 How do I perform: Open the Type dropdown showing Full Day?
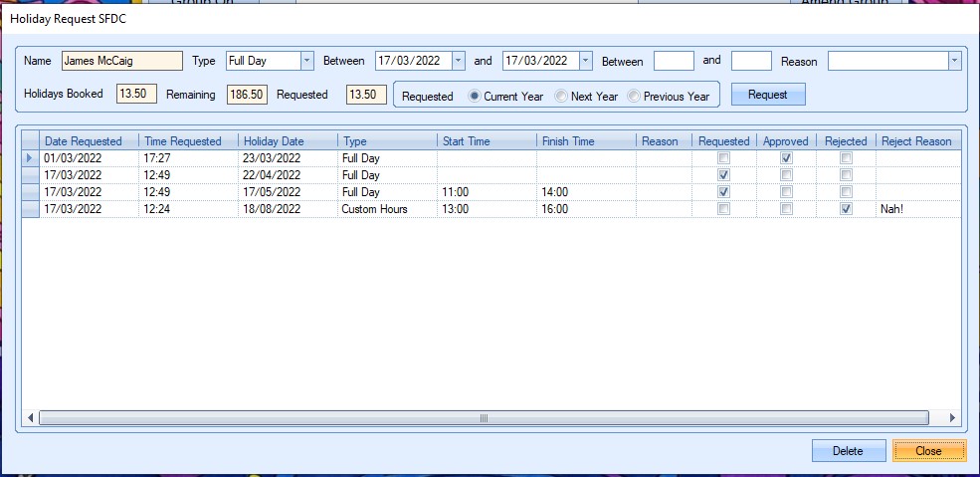pyautogui.click(x=306, y=61)
